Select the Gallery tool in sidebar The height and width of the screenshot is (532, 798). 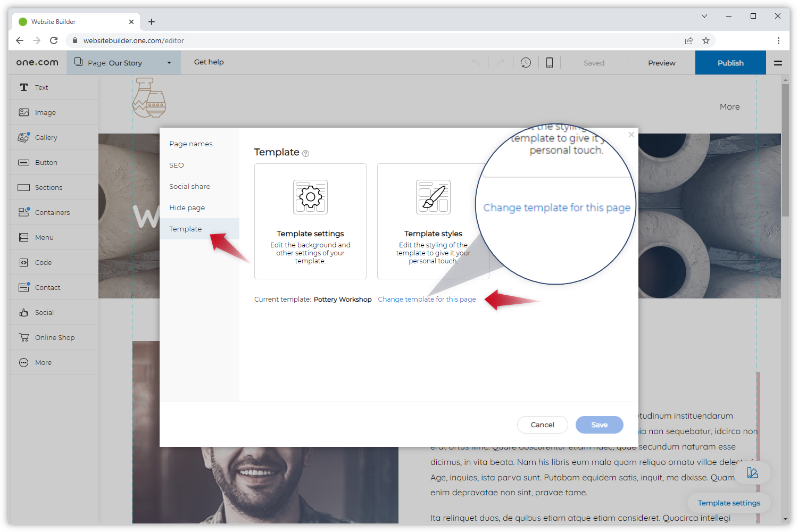[x=46, y=137]
